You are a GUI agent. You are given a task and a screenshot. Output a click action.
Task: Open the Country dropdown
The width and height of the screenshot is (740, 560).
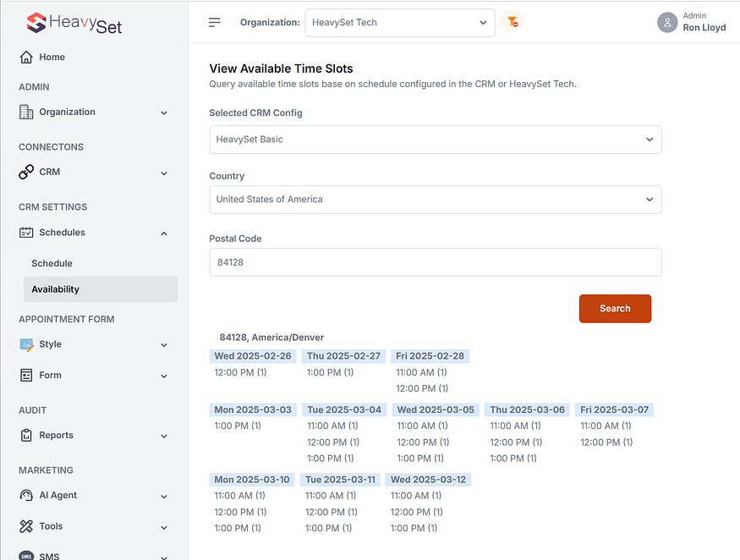click(436, 200)
